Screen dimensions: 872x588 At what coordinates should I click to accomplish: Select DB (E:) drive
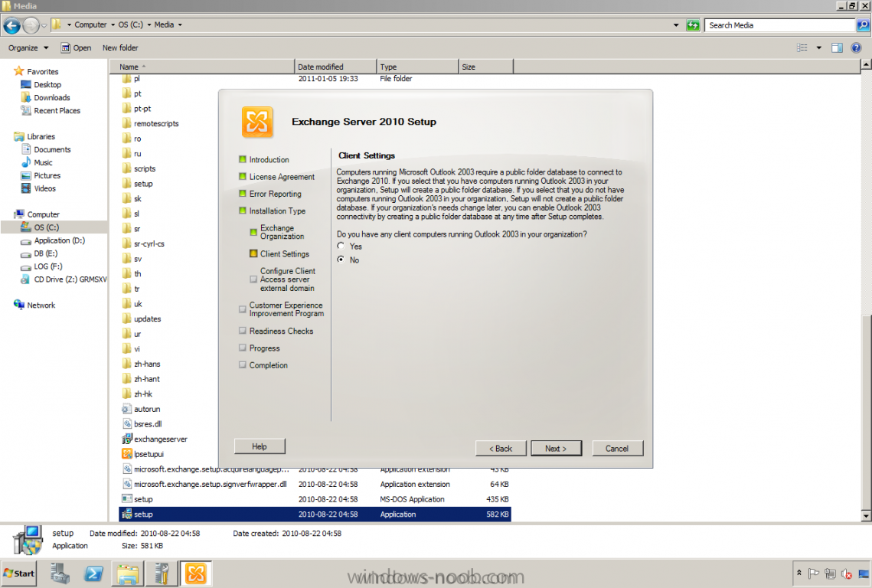(x=46, y=253)
